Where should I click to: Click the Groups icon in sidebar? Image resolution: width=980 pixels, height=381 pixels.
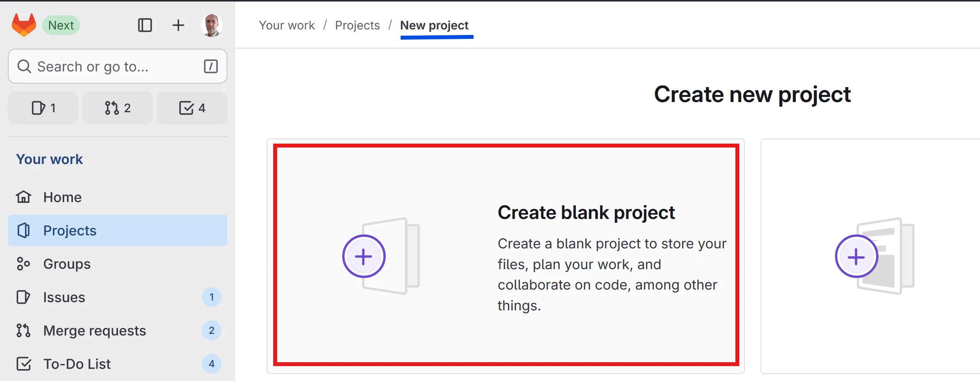[x=24, y=264]
